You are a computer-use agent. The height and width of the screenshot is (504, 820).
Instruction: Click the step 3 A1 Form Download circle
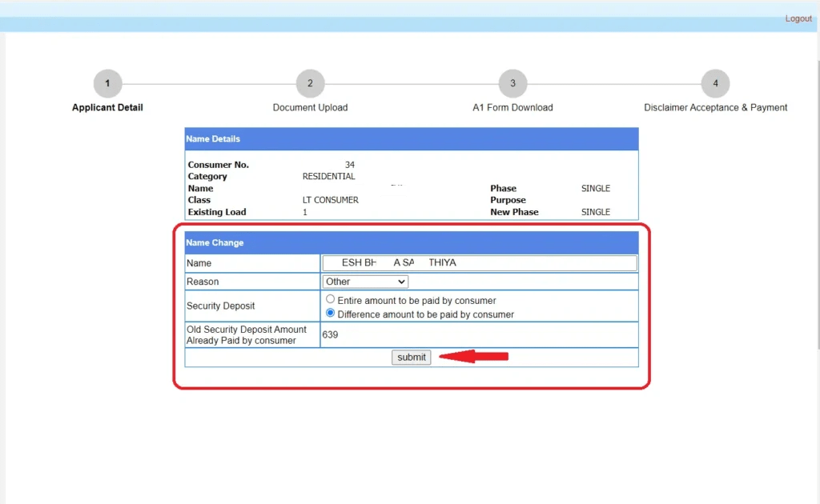tap(512, 83)
